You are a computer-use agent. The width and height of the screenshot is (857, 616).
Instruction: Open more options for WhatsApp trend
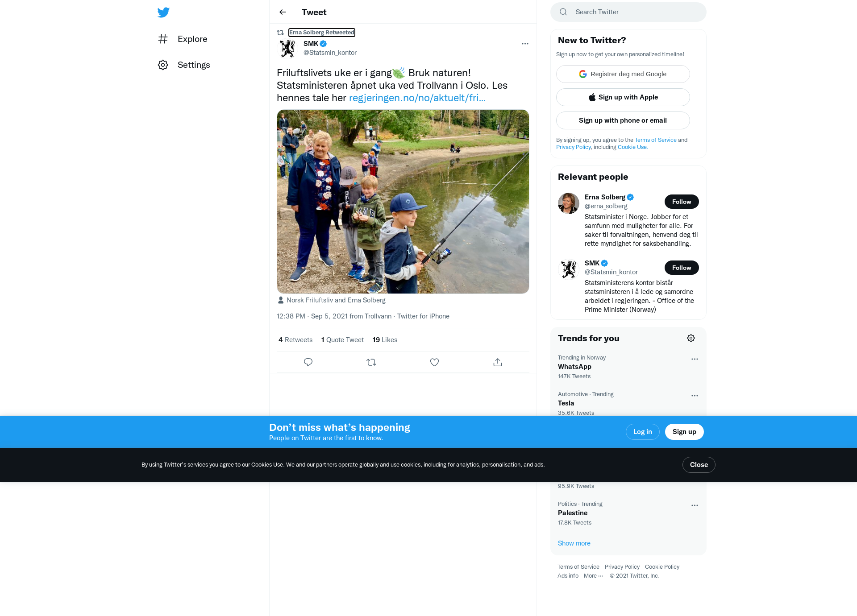[x=695, y=359]
